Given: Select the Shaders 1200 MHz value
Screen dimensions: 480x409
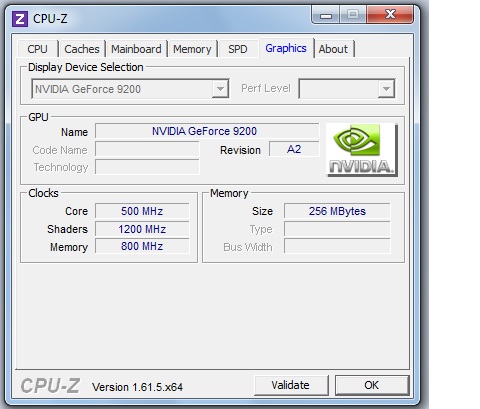Looking at the screenshot, I should tap(142, 229).
